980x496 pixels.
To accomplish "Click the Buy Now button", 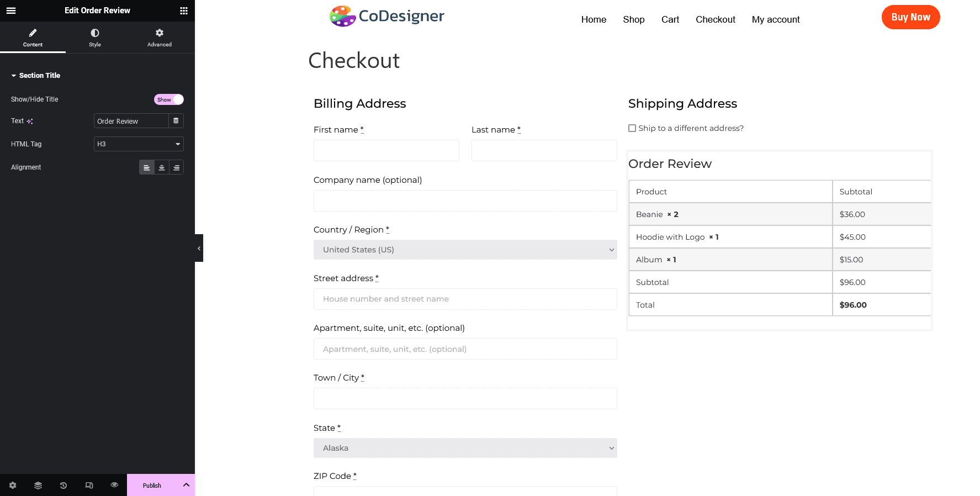I will (x=910, y=17).
